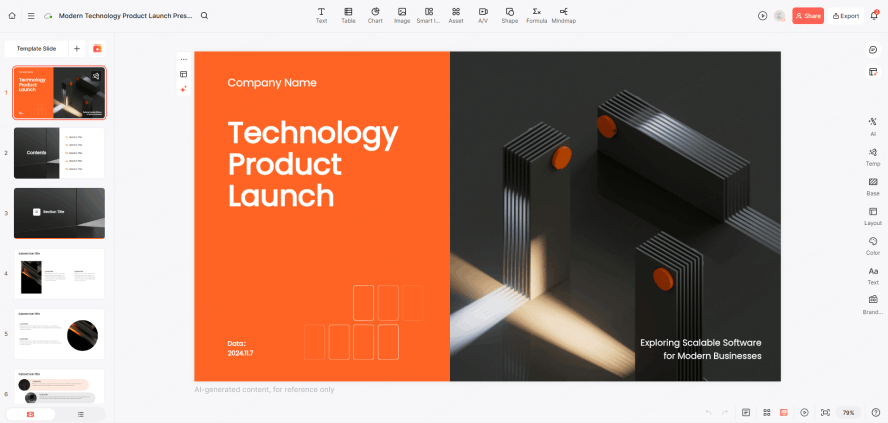This screenshot has width=888, height=423.
Task: Insert a Table from the toolbar
Action: [348, 15]
